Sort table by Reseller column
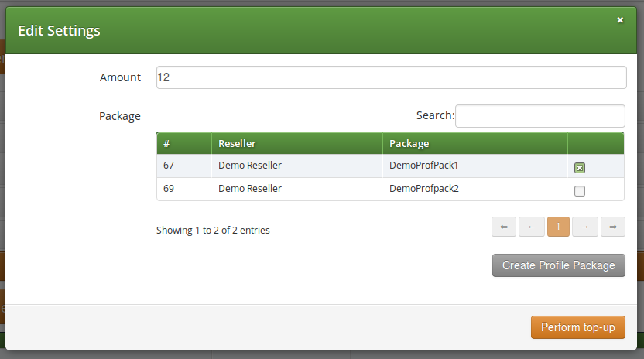Screen dimensions: 644x359 [296, 144]
